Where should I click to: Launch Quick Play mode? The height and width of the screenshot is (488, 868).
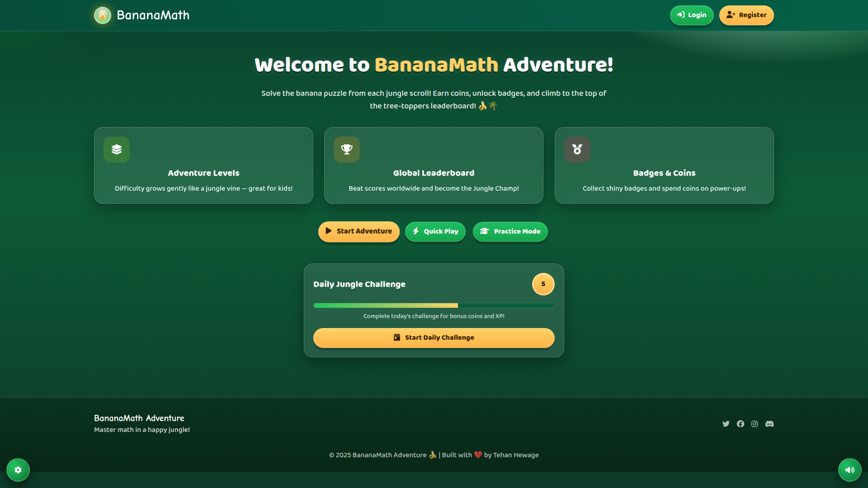[435, 231]
